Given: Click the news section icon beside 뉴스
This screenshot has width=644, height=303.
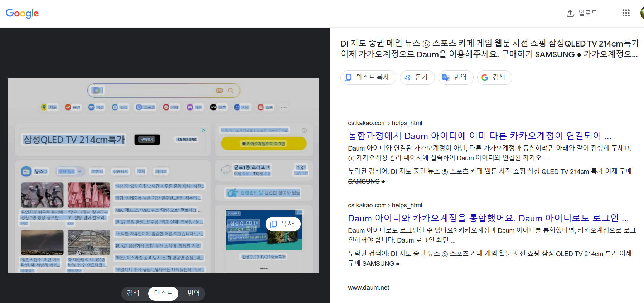Looking at the screenshot, I should [x=26, y=171].
